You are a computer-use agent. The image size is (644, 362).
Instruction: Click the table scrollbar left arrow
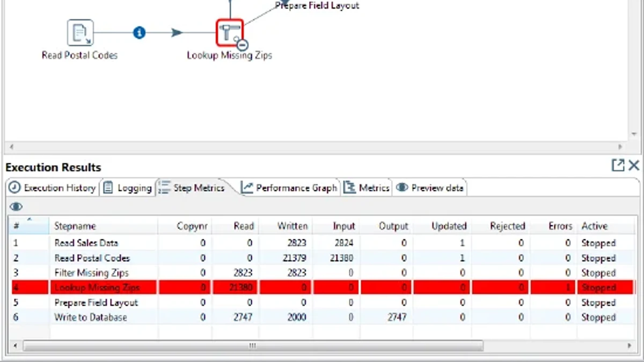click(14, 346)
